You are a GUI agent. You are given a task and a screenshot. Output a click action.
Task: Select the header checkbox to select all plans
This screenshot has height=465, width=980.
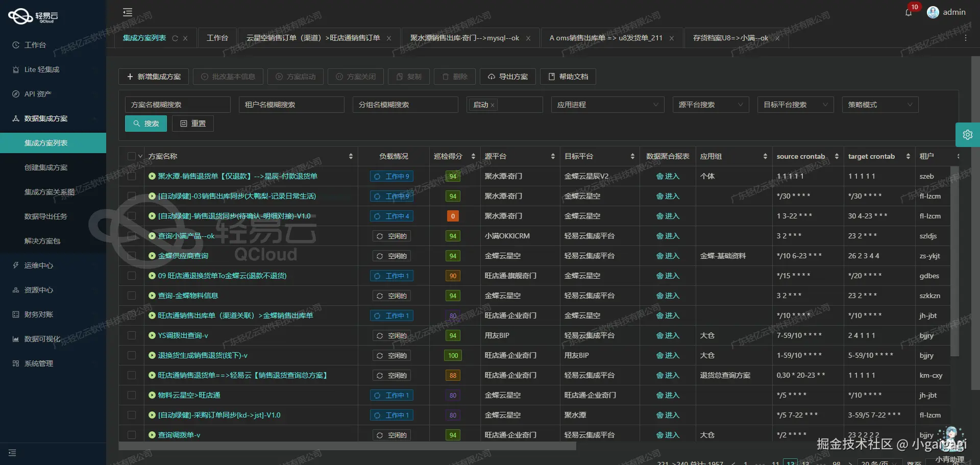pyautogui.click(x=132, y=156)
